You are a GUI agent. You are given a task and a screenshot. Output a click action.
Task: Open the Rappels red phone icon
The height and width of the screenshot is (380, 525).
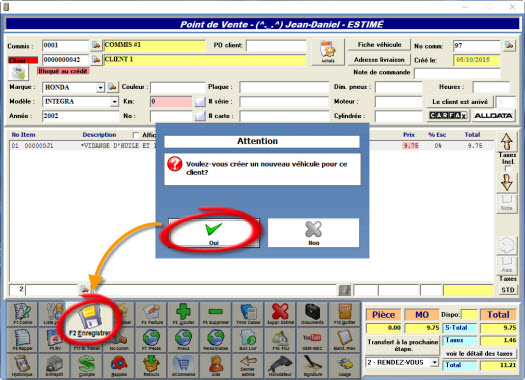pos(119,366)
